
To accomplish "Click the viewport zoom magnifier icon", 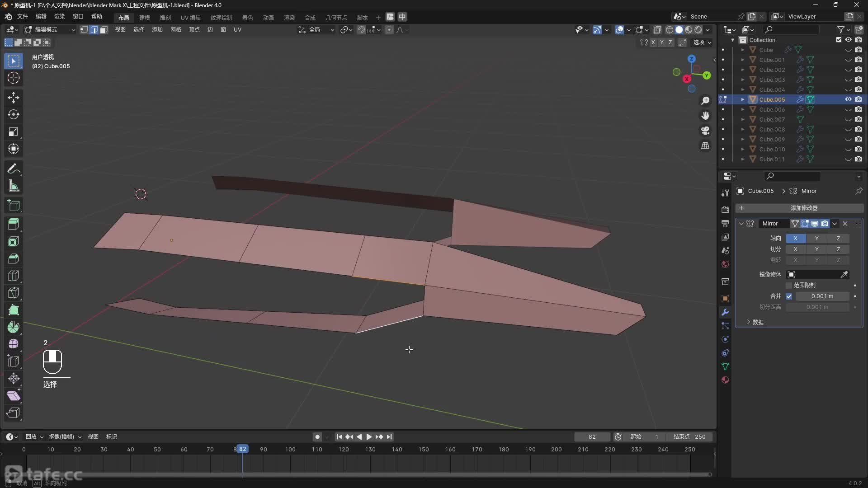I will (705, 101).
